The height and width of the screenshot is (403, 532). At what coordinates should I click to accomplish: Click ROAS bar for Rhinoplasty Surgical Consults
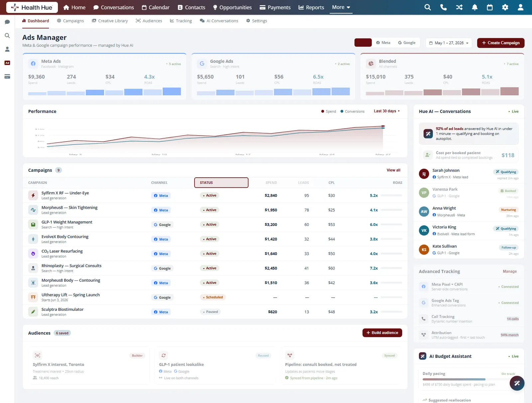pyautogui.click(x=392, y=268)
